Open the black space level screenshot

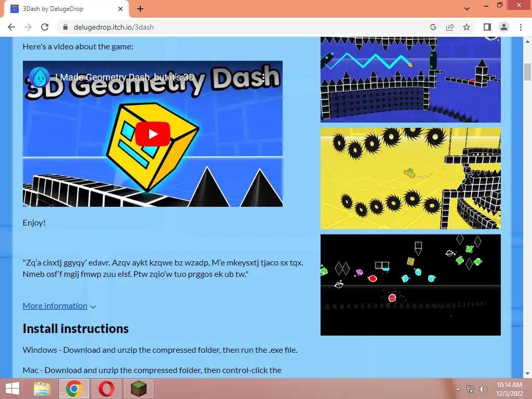[410, 285]
